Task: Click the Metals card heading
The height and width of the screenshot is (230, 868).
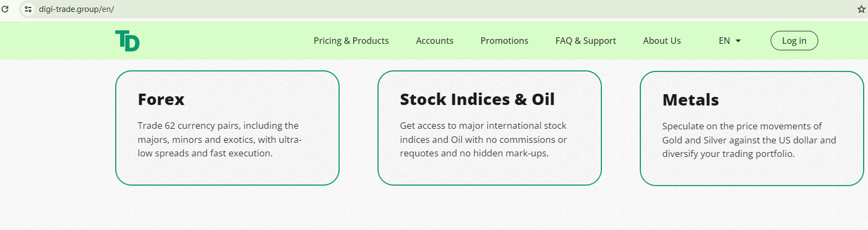Action: pos(690,100)
